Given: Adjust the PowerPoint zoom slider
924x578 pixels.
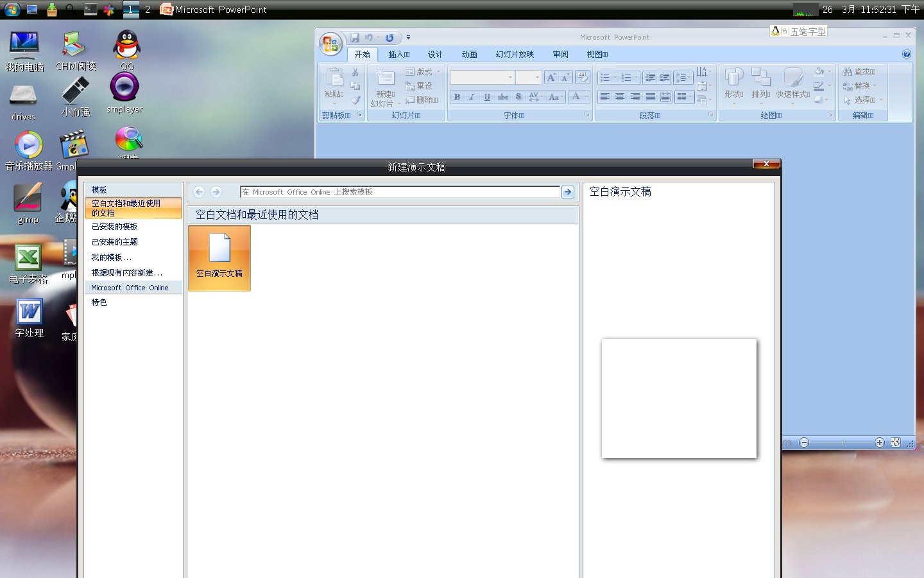Looking at the screenshot, I should tap(842, 442).
